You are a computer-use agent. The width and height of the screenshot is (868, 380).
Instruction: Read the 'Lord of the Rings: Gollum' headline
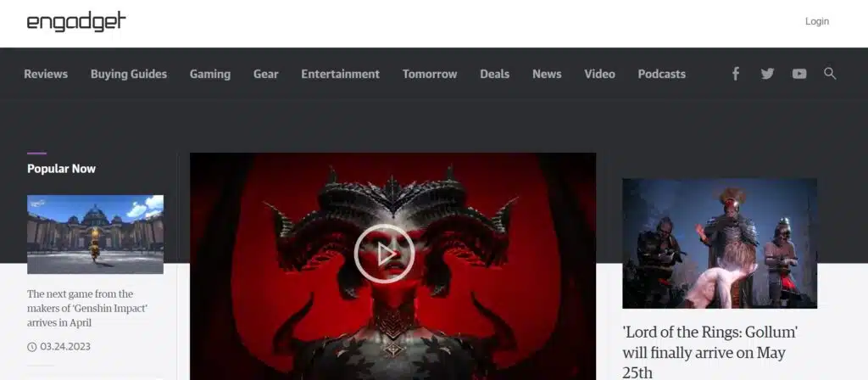[x=710, y=352]
